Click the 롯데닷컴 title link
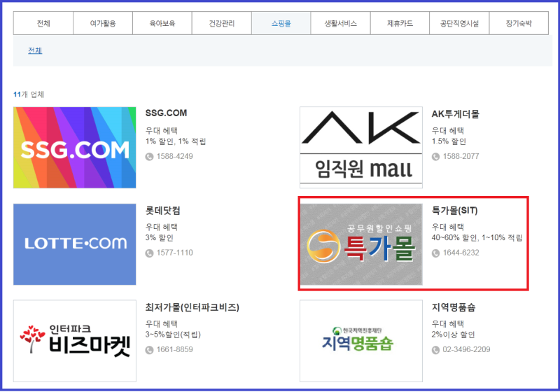The width and height of the screenshot is (560, 392). click(162, 211)
